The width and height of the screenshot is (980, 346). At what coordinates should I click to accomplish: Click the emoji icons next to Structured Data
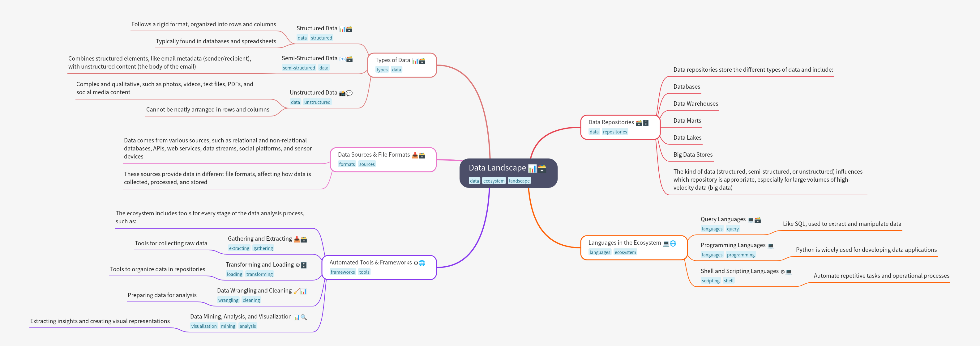pyautogui.click(x=346, y=29)
